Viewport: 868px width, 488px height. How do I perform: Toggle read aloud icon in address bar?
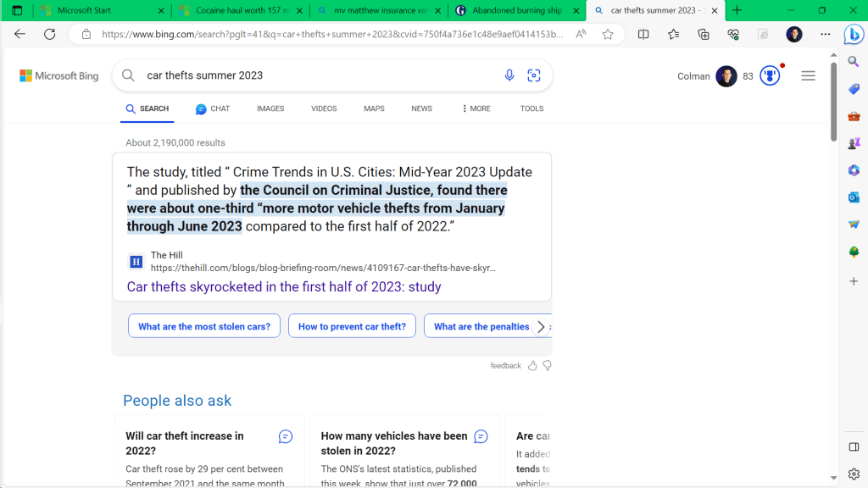click(581, 34)
